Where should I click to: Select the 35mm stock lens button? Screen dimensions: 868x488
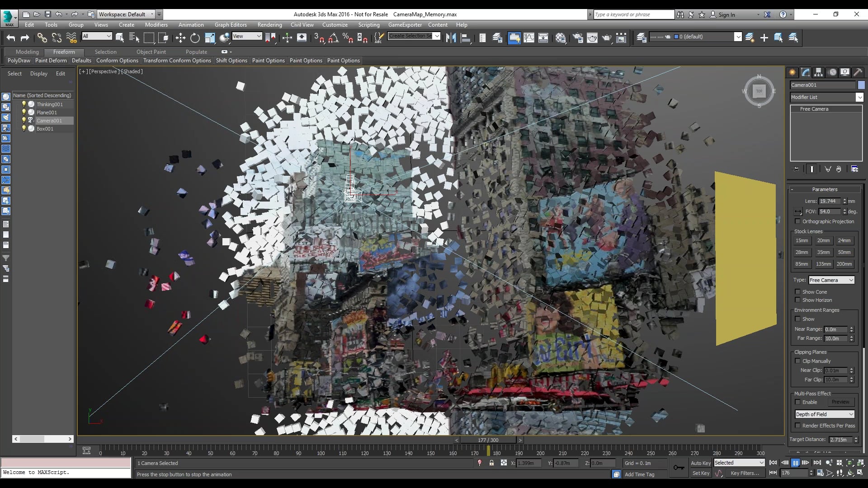(x=823, y=252)
